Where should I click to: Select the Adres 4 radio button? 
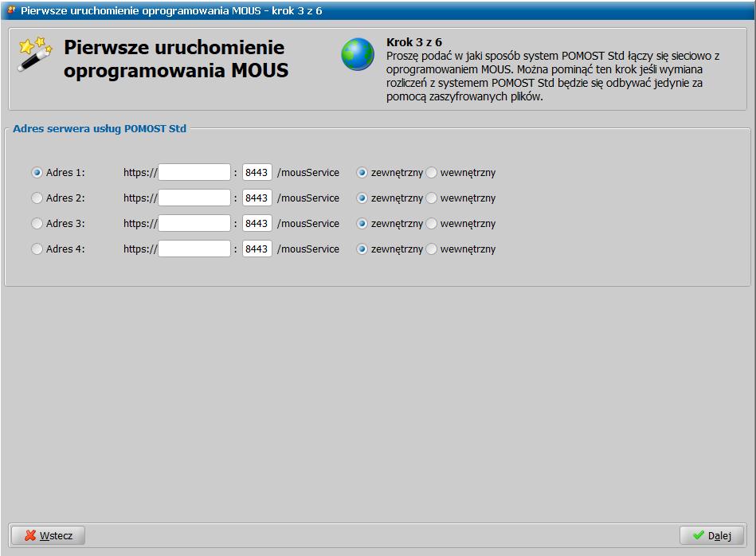pos(37,249)
